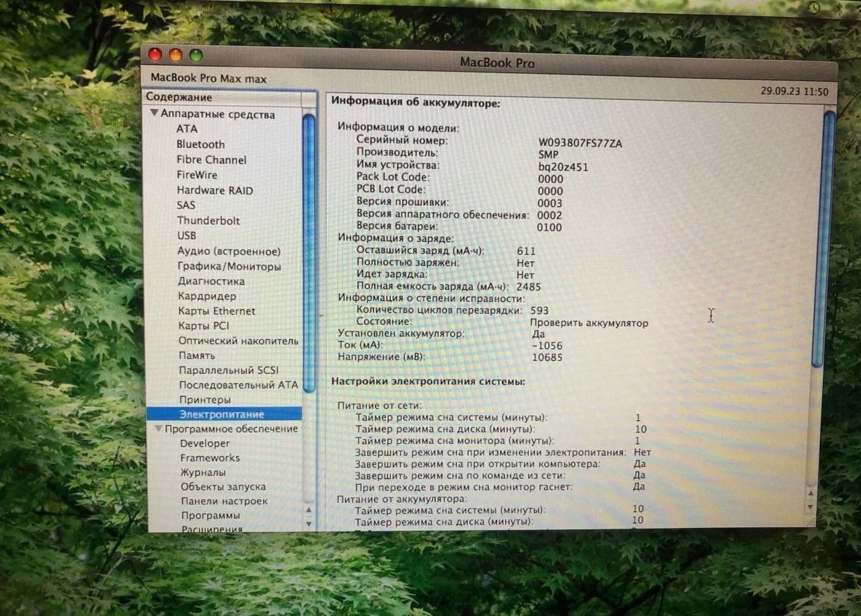Select Объекты запуска item
Viewport: 861px width, 616px height.
tap(223, 486)
